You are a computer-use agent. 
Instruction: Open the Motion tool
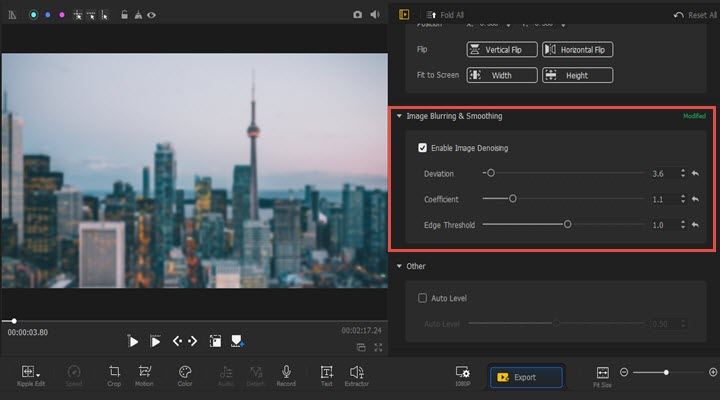click(145, 372)
